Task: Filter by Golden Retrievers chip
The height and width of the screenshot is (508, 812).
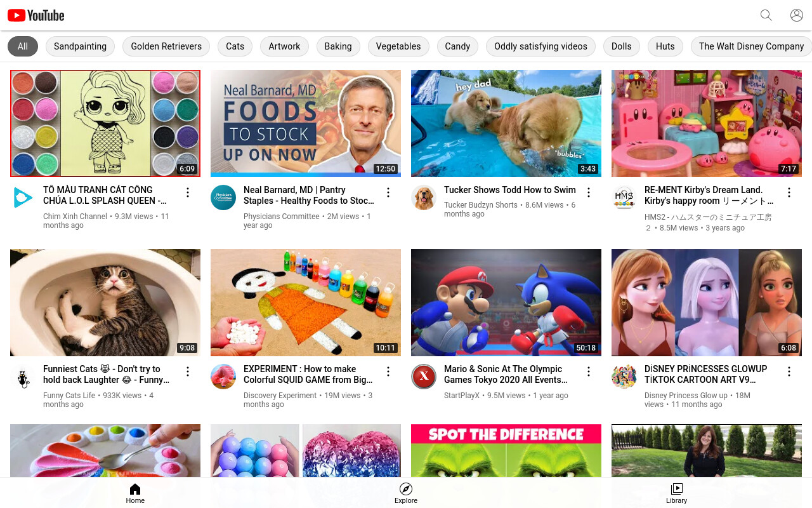Action: coord(166,46)
